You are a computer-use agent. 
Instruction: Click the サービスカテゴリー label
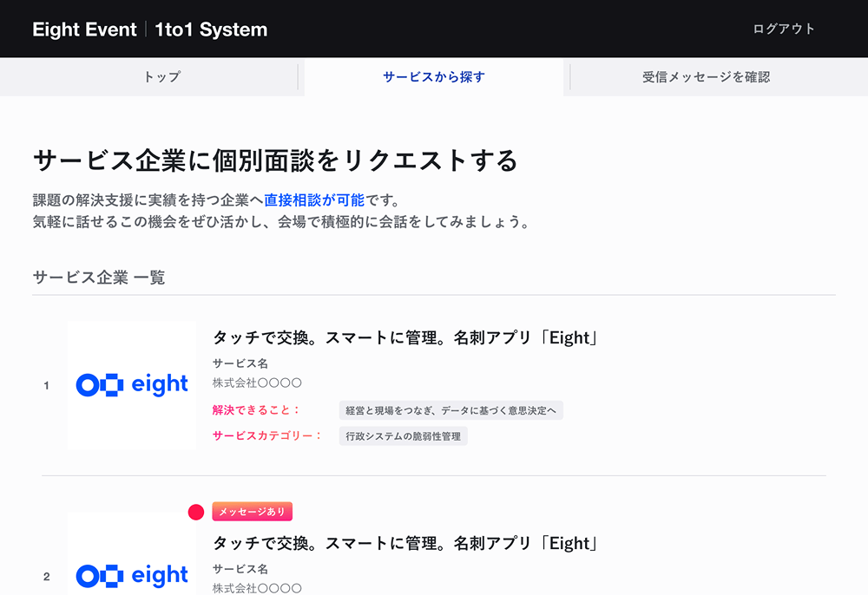(266, 436)
